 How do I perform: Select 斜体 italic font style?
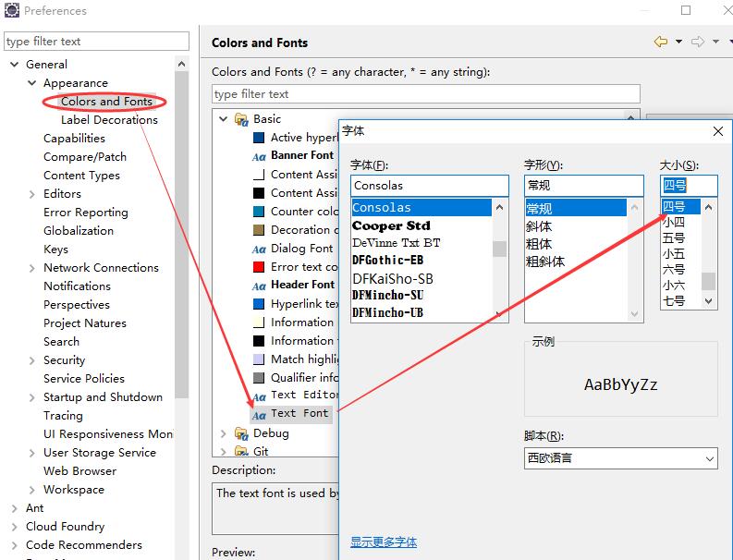tap(539, 226)
